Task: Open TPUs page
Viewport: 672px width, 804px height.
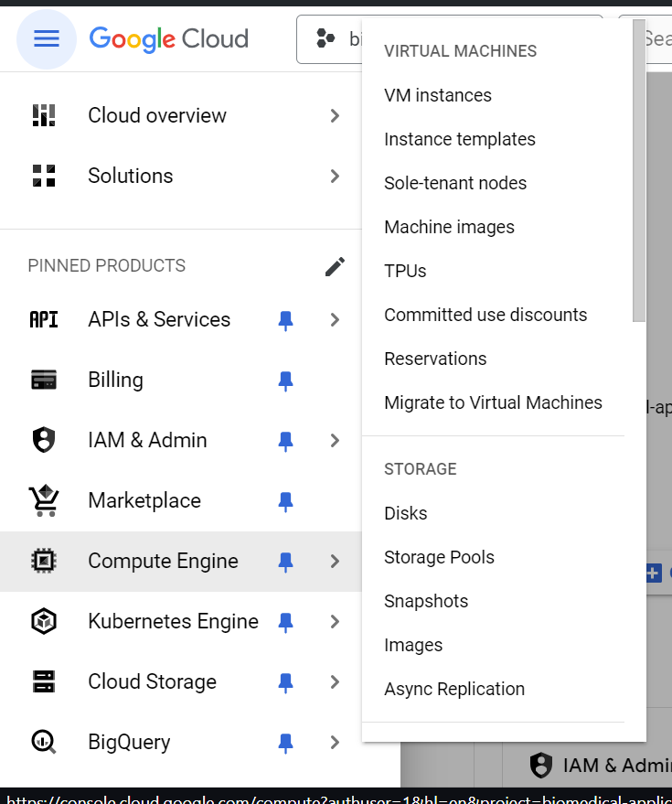Action: coord(405,271)
